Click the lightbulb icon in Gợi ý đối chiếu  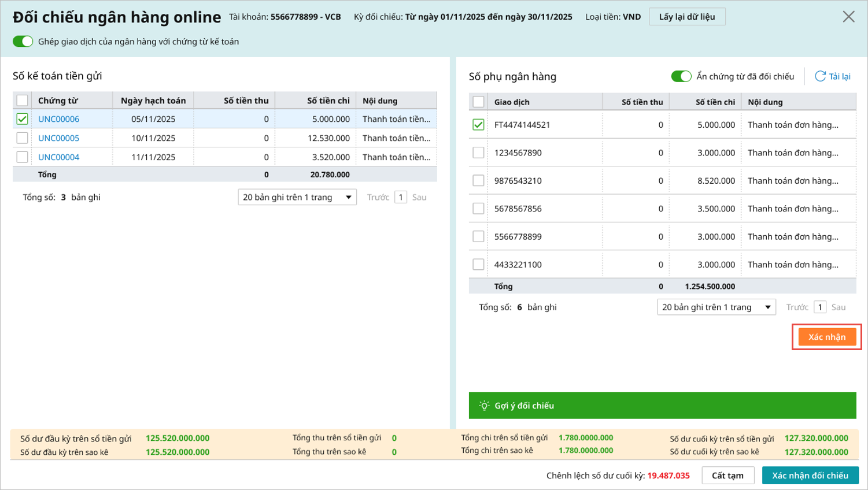484,406
